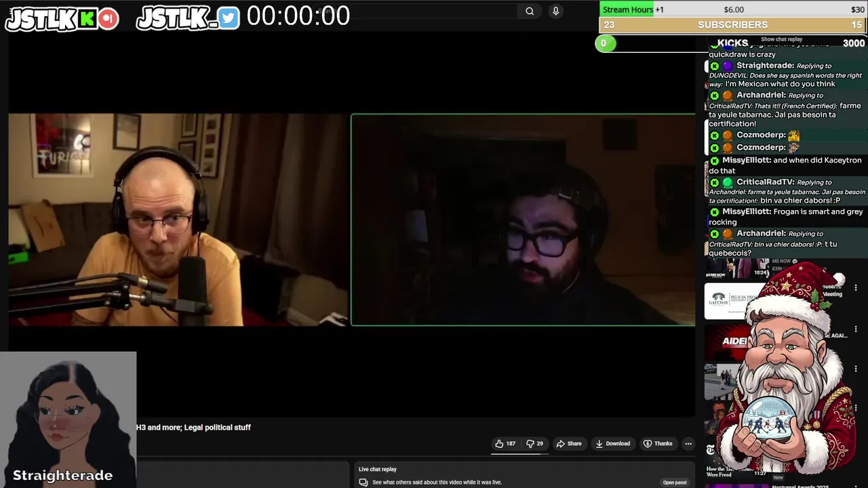Image resolution: width=868 pixels, height=488 pixels.
Task: Like the video with 187 likes
Action: click(505, 444)
